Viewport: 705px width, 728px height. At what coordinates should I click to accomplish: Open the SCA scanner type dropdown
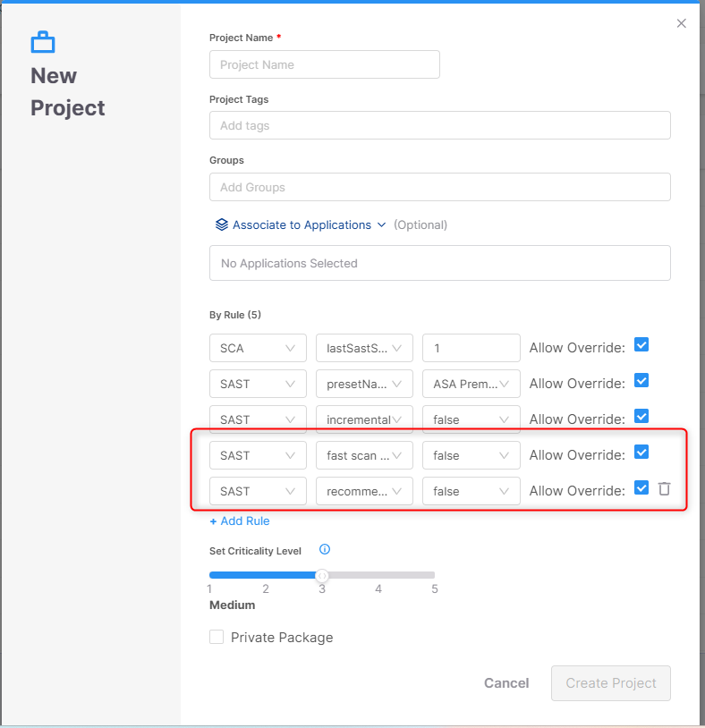[x=258, y=348]
